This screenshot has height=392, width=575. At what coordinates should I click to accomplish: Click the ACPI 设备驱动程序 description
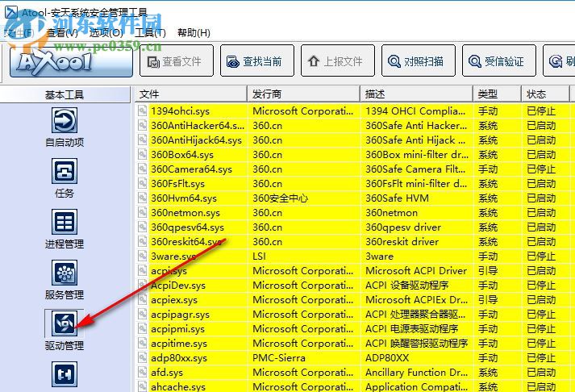click(x=407, y=286)
